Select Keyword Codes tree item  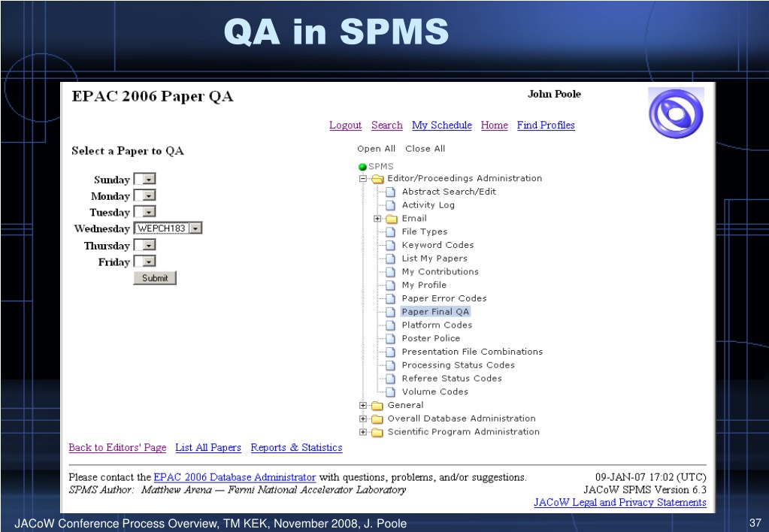438,245
